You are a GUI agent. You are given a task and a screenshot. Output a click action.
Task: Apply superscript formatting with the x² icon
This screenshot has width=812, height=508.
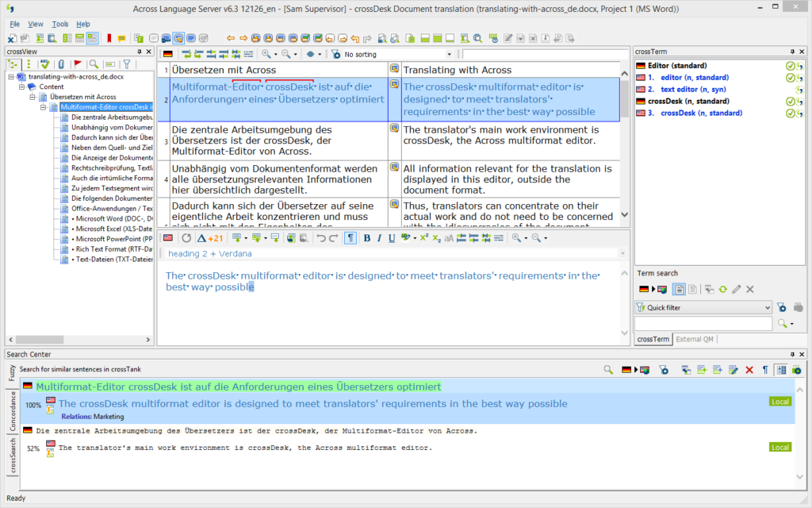(x=423, y=238)
